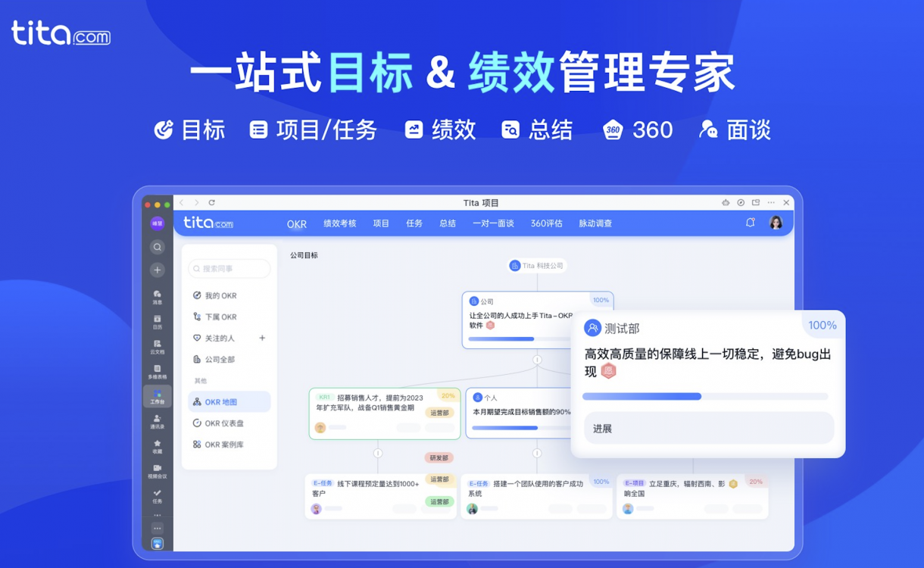Click the notification bell icon
Screen dimensions: 924x568
pyautogui.click(x=750, y=223)
